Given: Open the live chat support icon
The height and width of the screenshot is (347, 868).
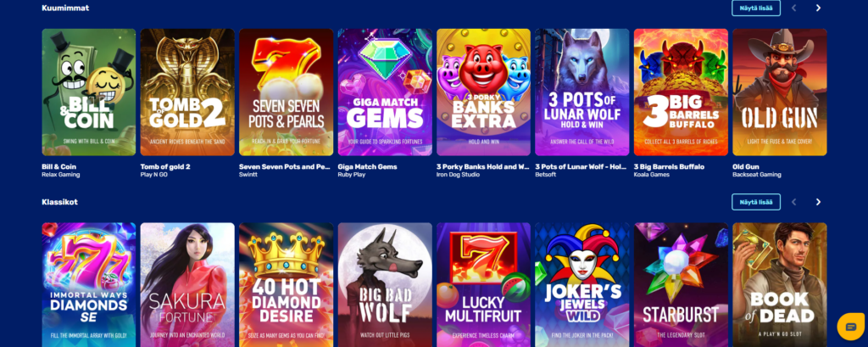Looking at the screenshot, I should pos(851,327).
